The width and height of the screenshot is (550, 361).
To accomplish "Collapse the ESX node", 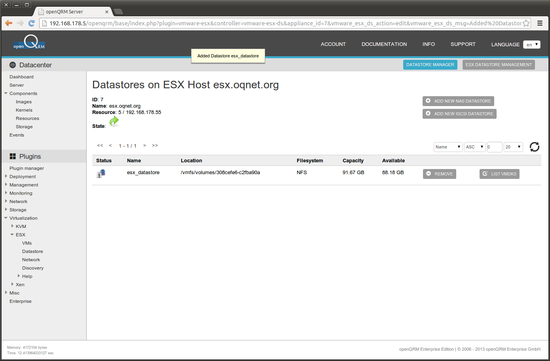I will (x=12, y=235).
